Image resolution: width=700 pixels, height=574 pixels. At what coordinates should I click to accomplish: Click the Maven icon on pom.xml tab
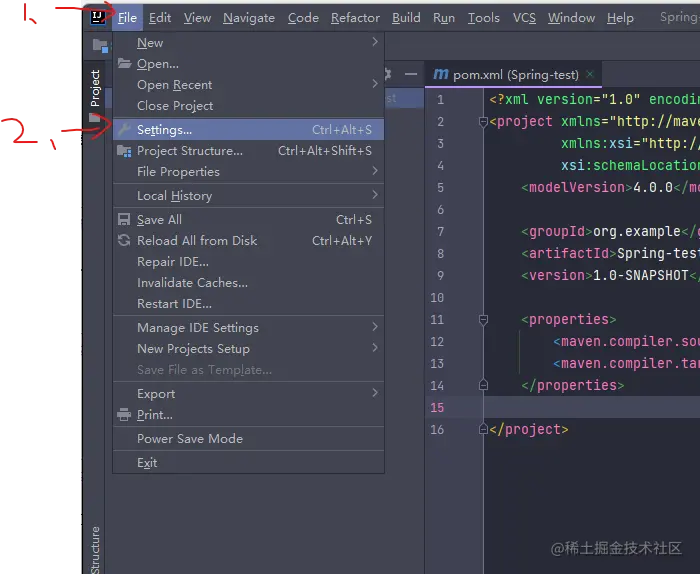(x=441, y=75)
